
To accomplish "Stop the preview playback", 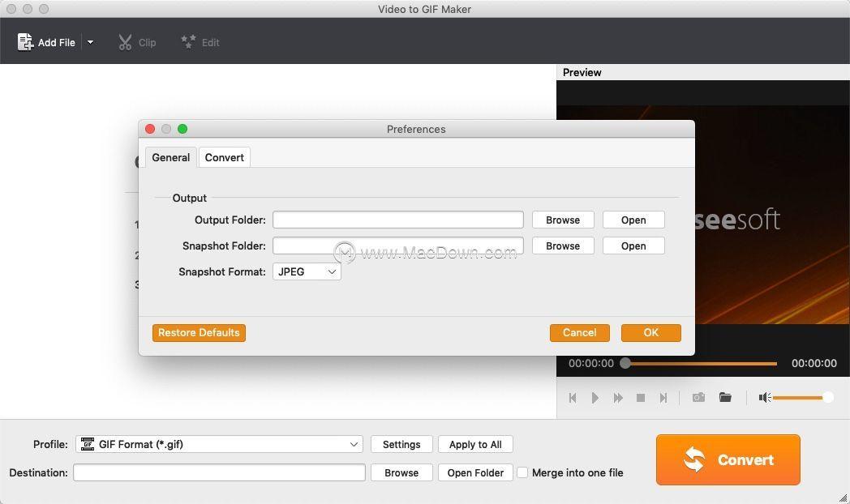I will [641, 398].
